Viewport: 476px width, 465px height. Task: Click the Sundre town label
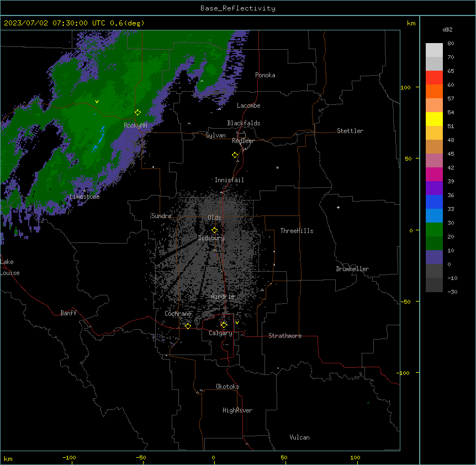coord(161,216)
